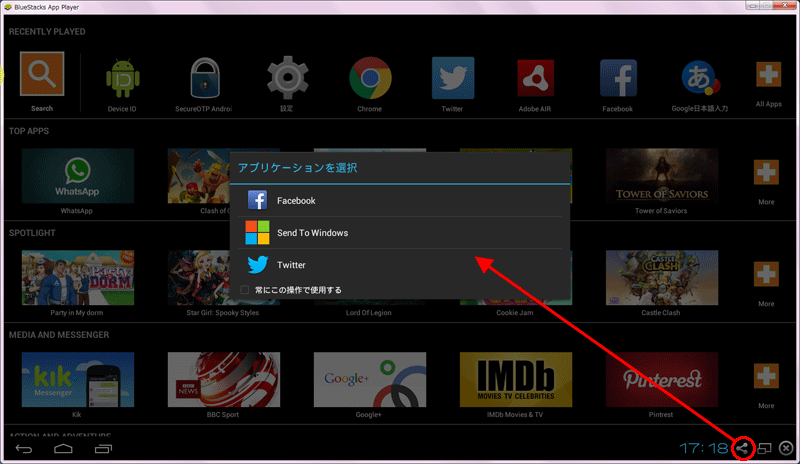The height and width of the screenshot is (464, 800).
Task: Click the BlueStacks logo in title bar
Action: [8, 7]
